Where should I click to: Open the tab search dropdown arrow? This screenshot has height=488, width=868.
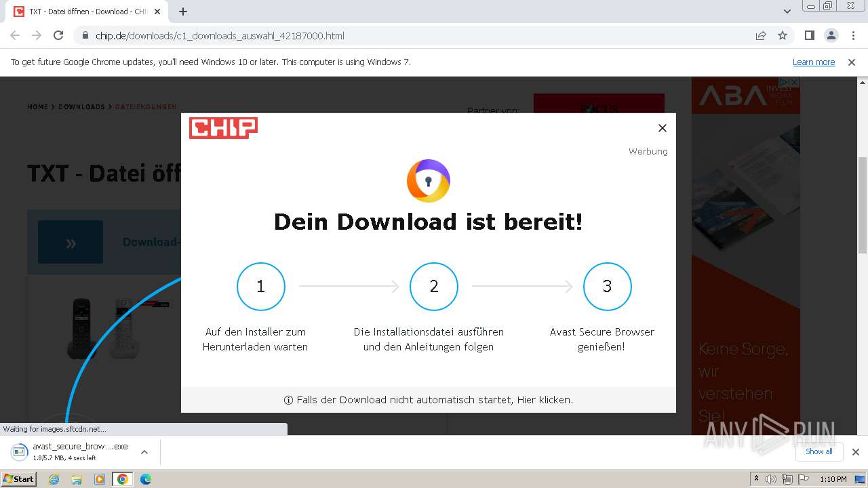[x=787, y=12]
